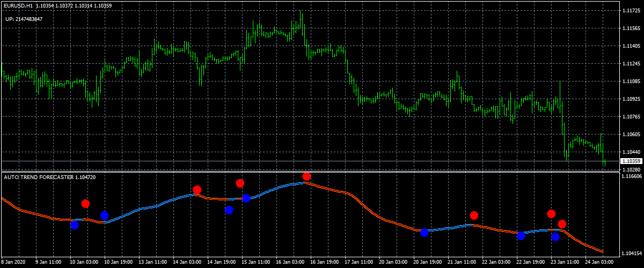This screenshot has height=268, width=644.
Task: Click the 1.10765 price axis label
Action: pos(631,117)
